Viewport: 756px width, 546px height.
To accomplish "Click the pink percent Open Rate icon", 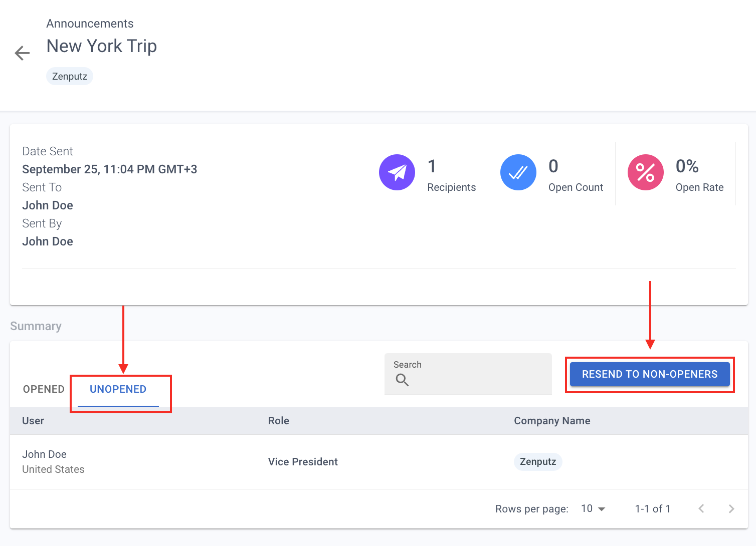I will coord(646,172).
